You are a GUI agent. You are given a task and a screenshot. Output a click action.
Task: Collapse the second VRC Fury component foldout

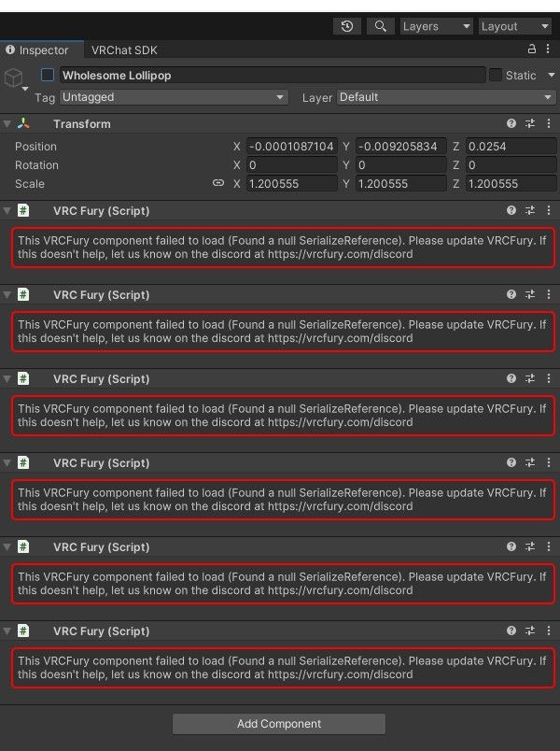click(7, 294)
